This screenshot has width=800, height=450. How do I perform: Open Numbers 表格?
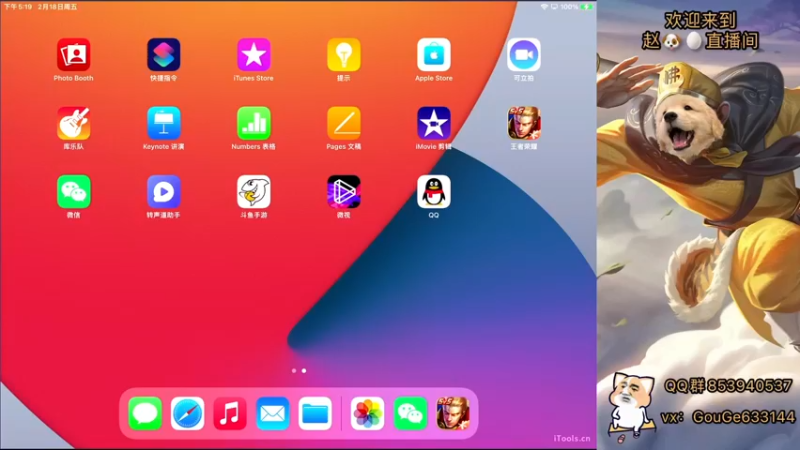click(254, 123)
